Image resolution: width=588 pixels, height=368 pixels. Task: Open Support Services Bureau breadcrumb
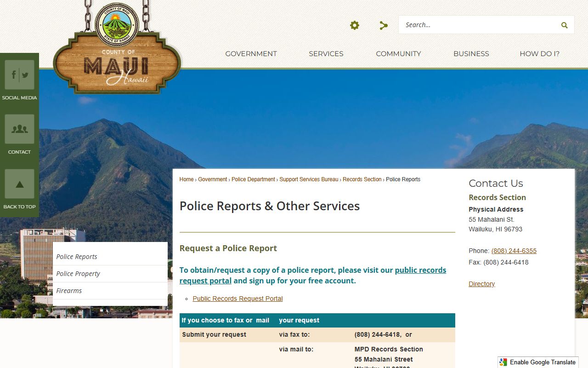coord(309,179)
